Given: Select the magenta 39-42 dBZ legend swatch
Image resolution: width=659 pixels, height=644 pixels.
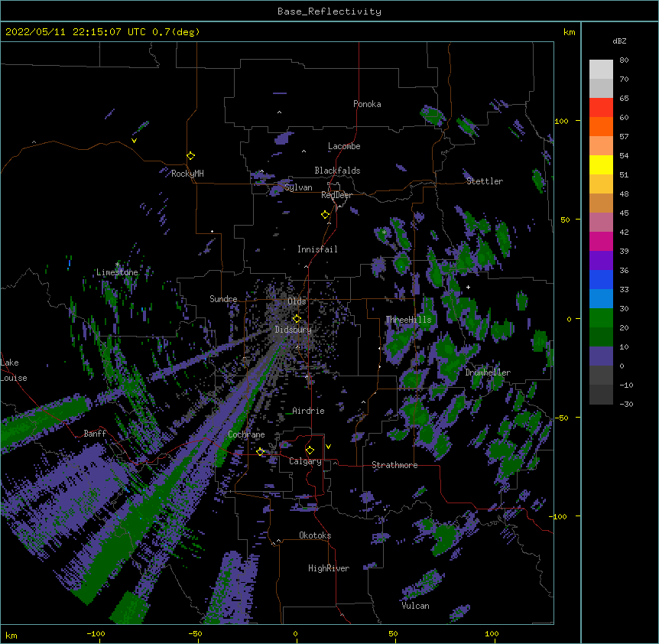Looking at the screenshot, I should pos(601,241).
